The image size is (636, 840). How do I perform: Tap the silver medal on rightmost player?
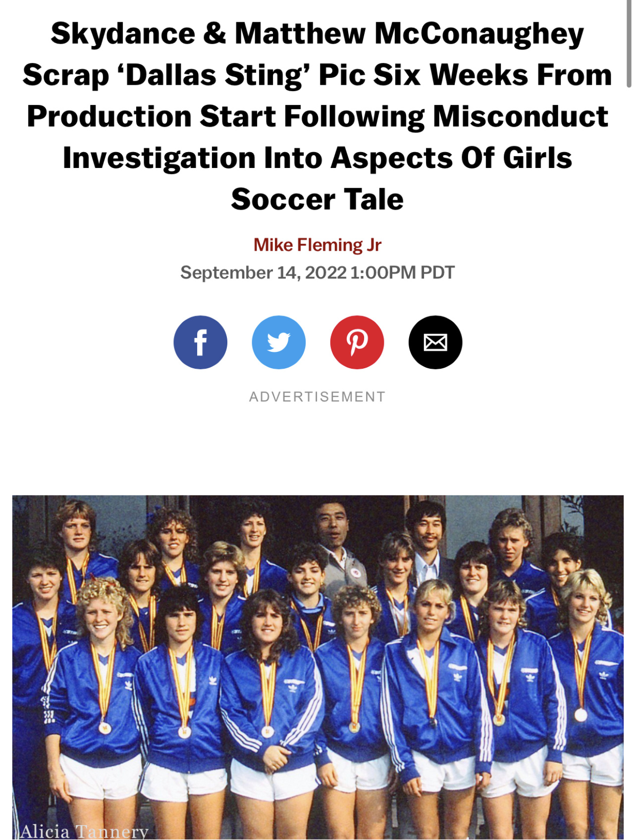[581, 715]
